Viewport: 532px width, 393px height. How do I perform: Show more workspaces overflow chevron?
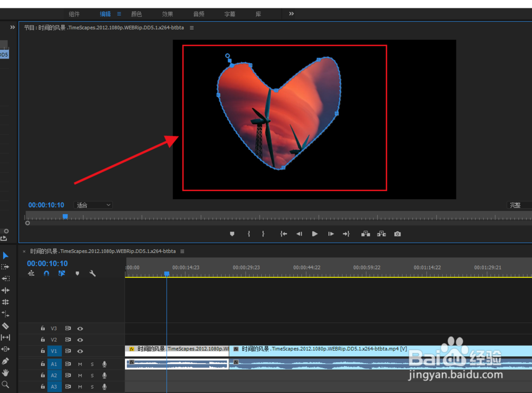(291, 14)
